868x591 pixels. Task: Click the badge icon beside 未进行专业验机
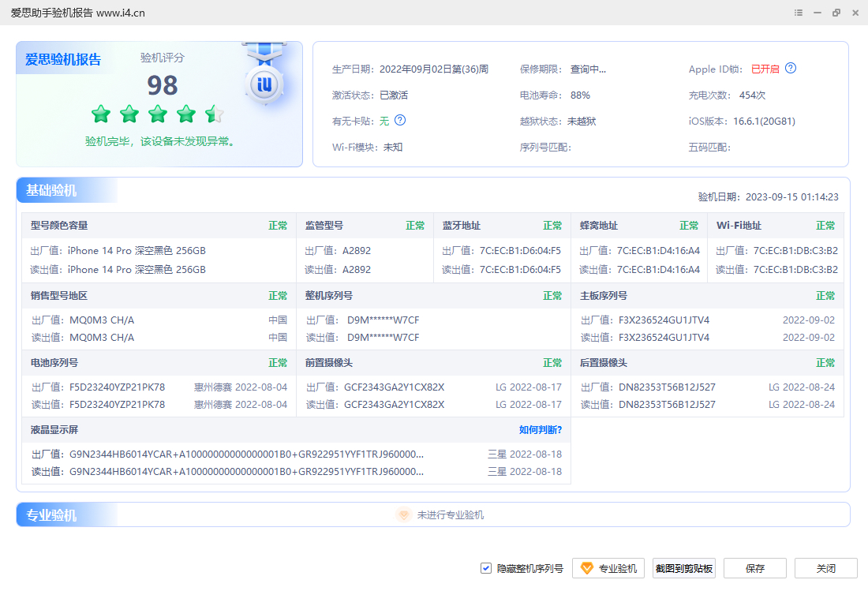coord(402,515)
